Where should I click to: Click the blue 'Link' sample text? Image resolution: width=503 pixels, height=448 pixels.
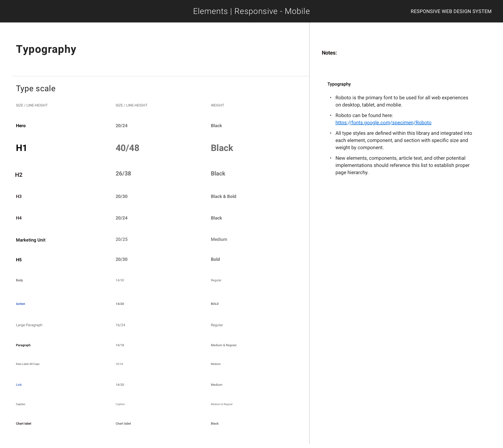(x=19, y=385)
